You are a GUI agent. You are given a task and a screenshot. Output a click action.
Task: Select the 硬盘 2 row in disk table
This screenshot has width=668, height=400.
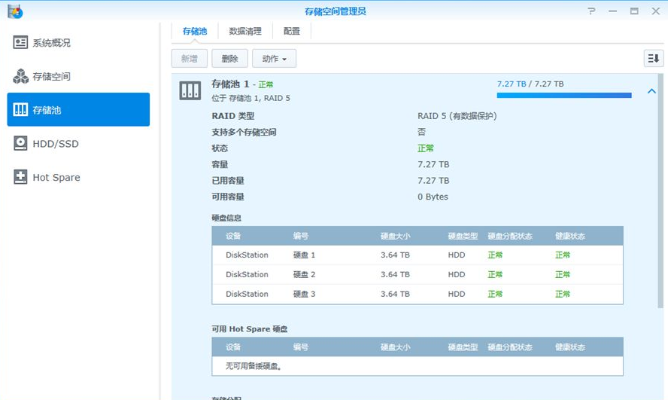point(418,274)
